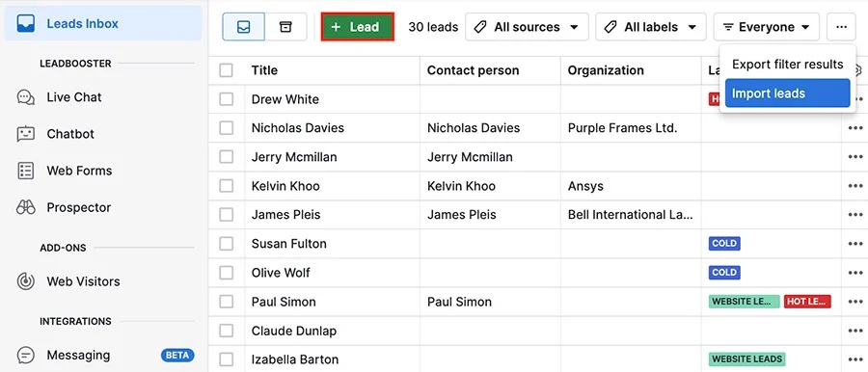Open the Everyone owner filter dropdown
The width and height of the screenshot is (868, 372).
767,27
